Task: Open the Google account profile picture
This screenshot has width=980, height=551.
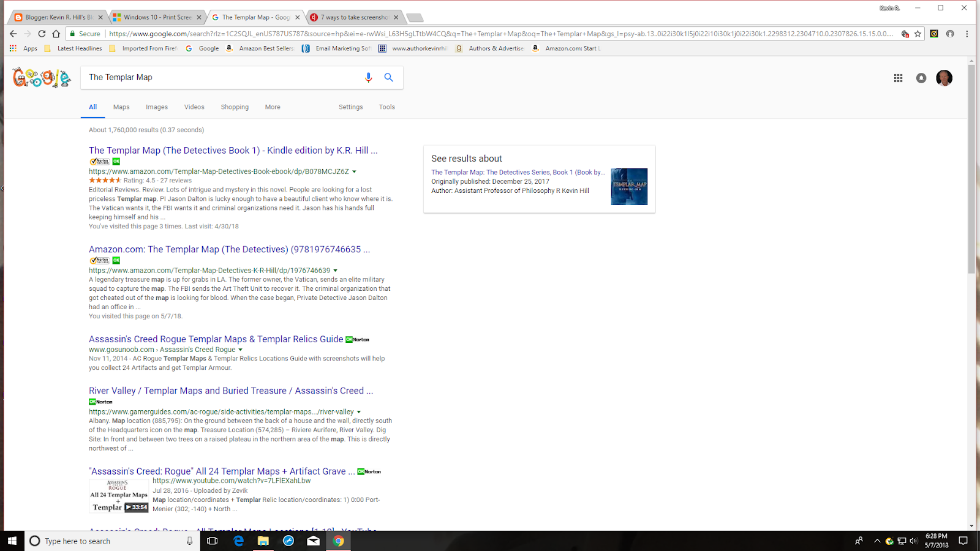Action: 944,78
